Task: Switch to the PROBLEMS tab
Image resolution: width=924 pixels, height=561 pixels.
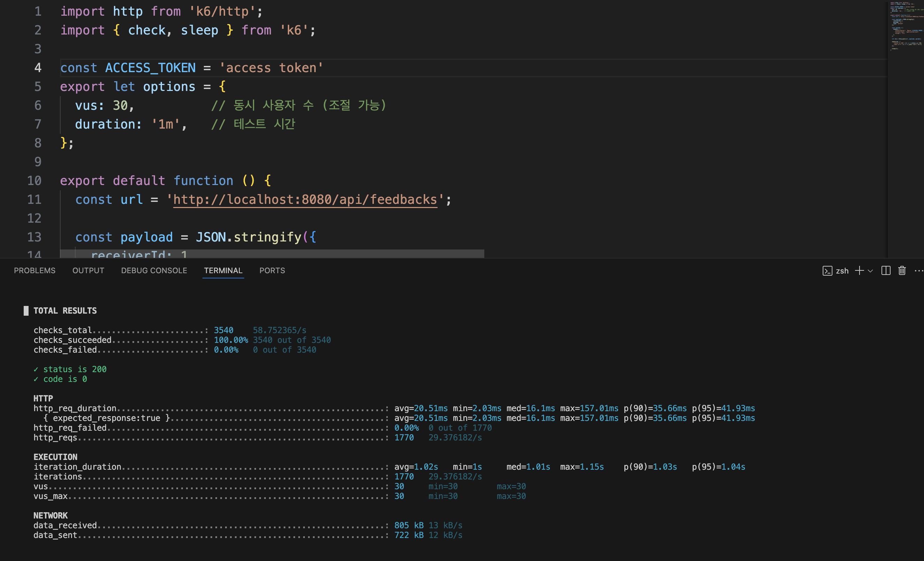Action: (34, 270)
